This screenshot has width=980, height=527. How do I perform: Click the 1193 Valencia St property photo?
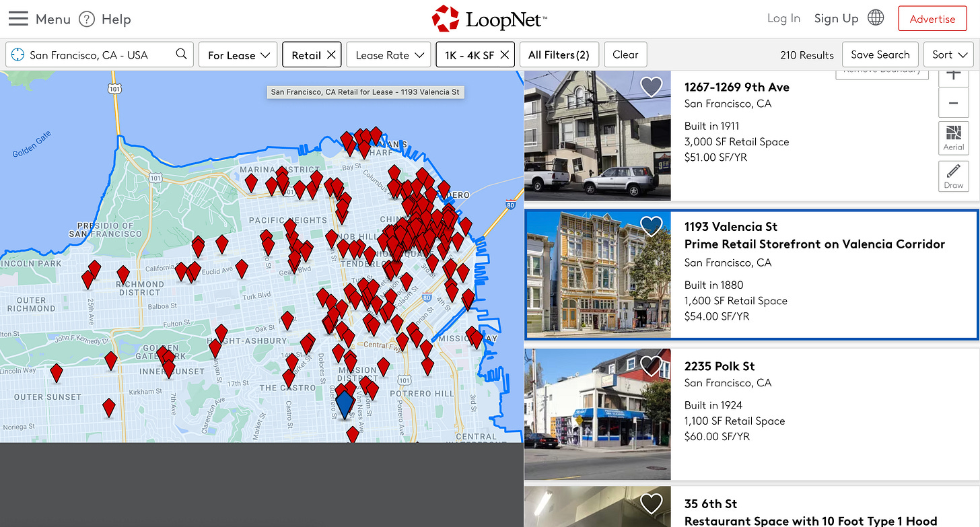(x=599, y=275)
